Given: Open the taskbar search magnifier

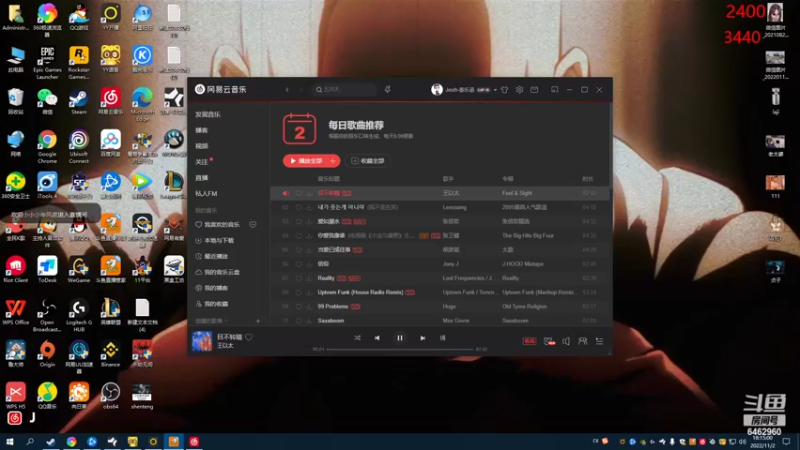Looking at the screenshot, I should (30, 441).
